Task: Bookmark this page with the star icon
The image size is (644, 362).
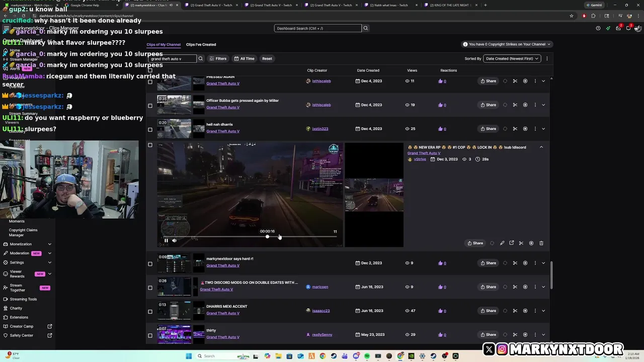Action: tap(571, 16)
